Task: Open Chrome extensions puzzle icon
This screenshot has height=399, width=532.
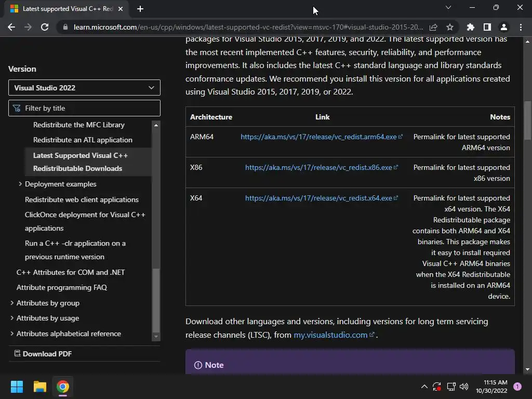Action: tap(471, 27)
